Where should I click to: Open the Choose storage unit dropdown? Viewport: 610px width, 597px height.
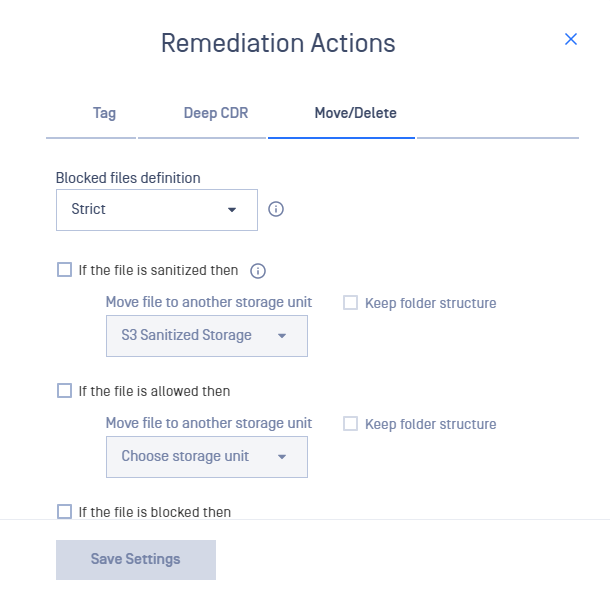[x=207, y=457]
